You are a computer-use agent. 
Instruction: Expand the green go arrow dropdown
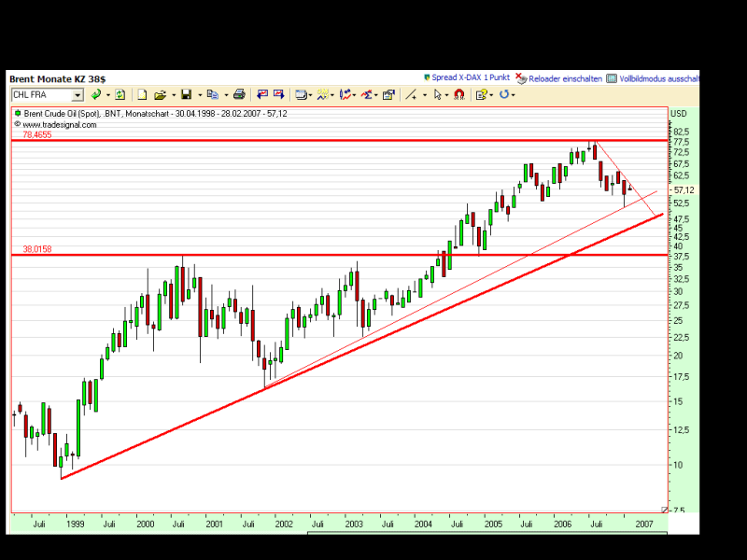[108, 95]
